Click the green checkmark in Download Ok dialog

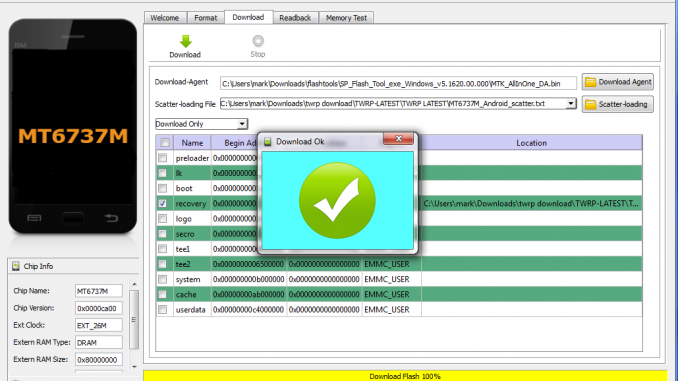tap(337, 201)
